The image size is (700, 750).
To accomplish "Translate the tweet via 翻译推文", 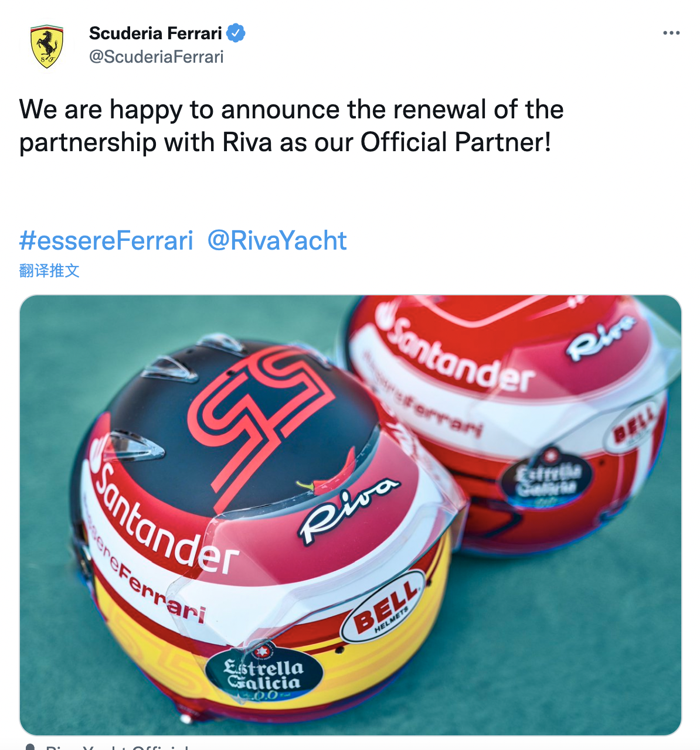I will (x=49, y=270).
